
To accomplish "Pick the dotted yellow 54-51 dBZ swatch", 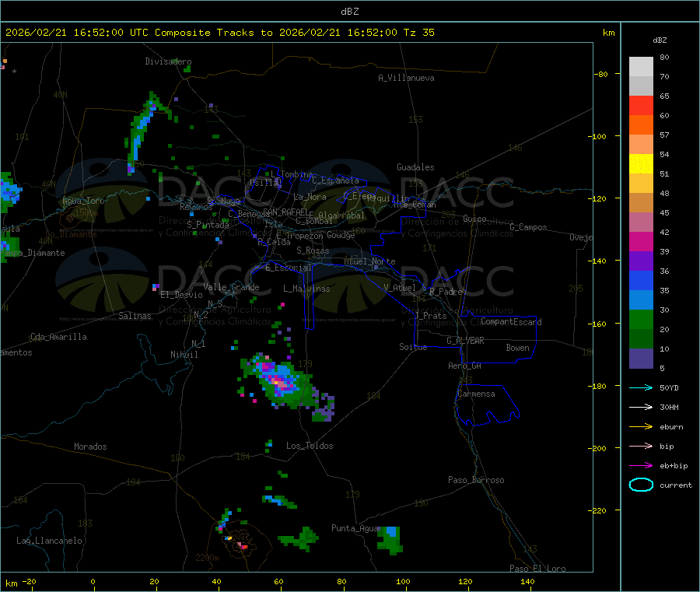I will click(x=641, y=164).
